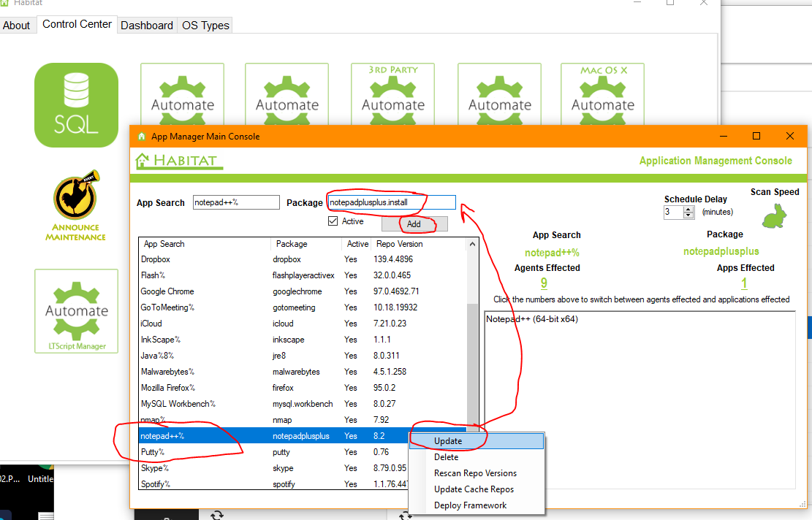Open the Mac OS X Automate tile
Screen dimensions: 812x520
pos(602,93)
